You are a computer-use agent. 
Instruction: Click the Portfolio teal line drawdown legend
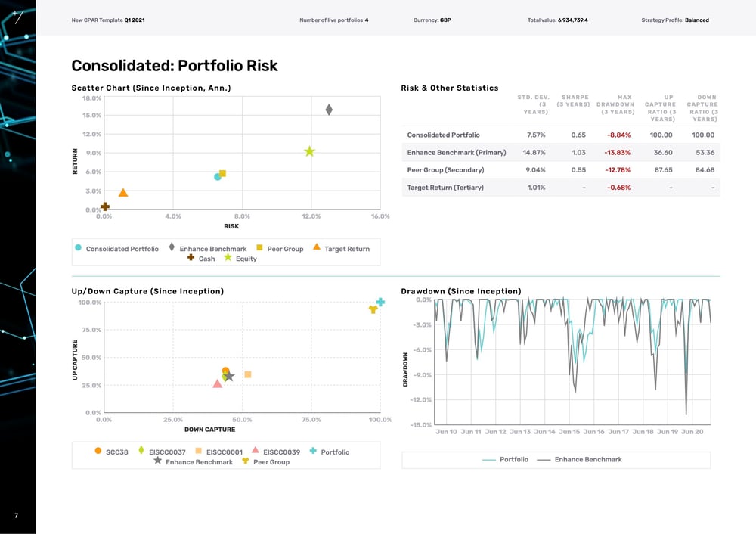click(x=505, y=459)
